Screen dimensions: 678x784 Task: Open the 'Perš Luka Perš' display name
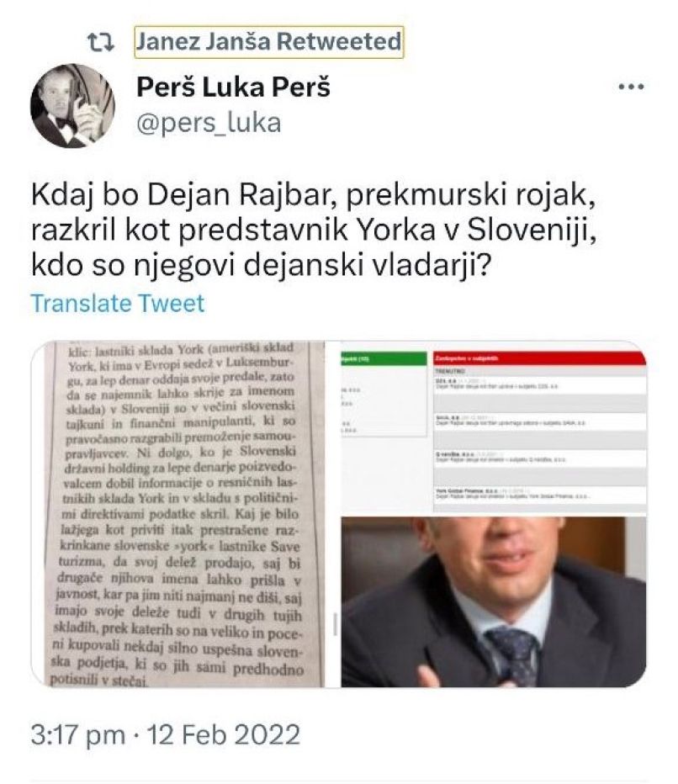tap(234, 87)
